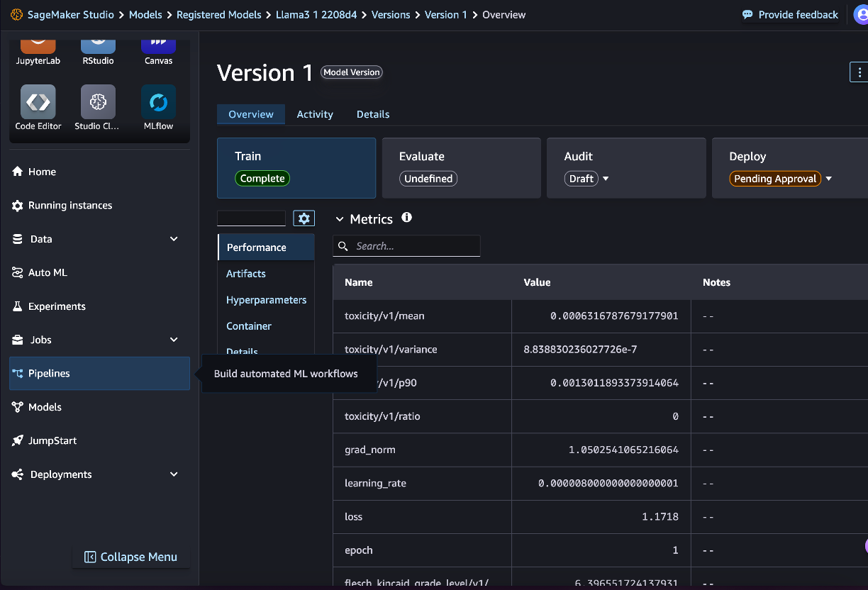Select the Hyperparameters panel item
This screenshot has width=868, height=590.
266,300
